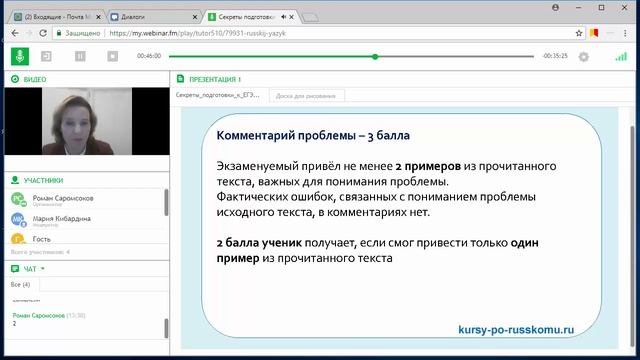The height and width of the screenshot is (360, 640).
Task: Bookmark this page with star icon
Action: click(x=579, y=33)
